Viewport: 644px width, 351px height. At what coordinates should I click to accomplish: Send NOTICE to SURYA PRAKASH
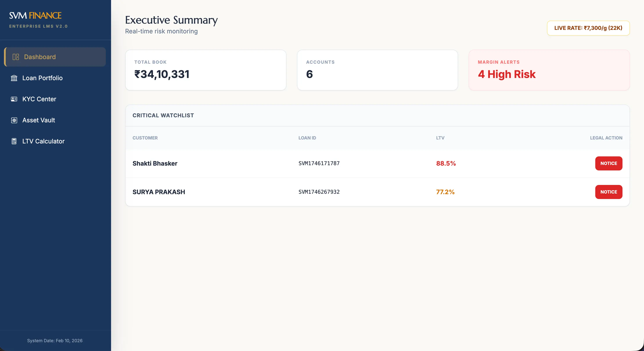(x=608, y=192)
